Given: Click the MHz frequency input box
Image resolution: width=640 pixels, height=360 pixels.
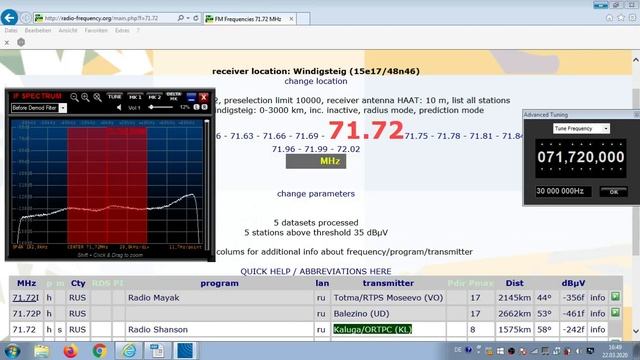Looking at the screenshot, I should (x=316, y=161).
